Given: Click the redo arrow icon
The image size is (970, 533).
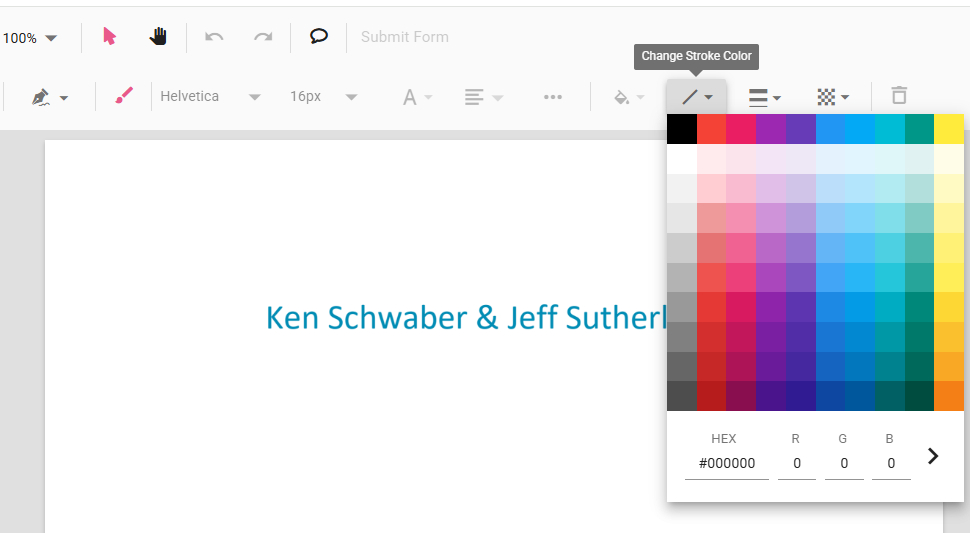Looking at the screenshot, I should [263, 37].
